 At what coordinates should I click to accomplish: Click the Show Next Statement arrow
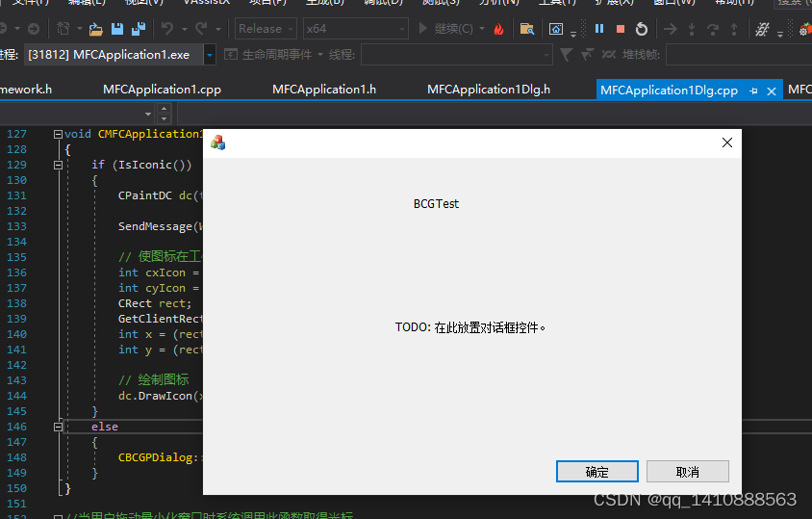click(x=671, y=29)
